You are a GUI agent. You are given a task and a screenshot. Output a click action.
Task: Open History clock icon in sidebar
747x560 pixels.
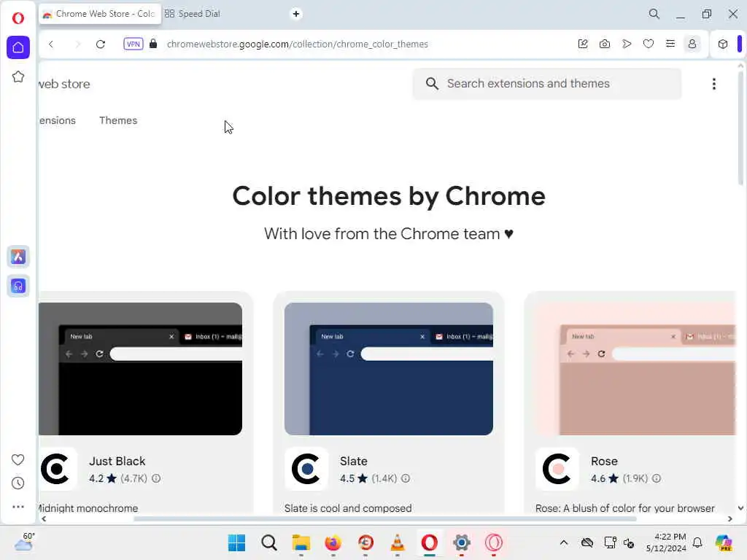[18, 483]
